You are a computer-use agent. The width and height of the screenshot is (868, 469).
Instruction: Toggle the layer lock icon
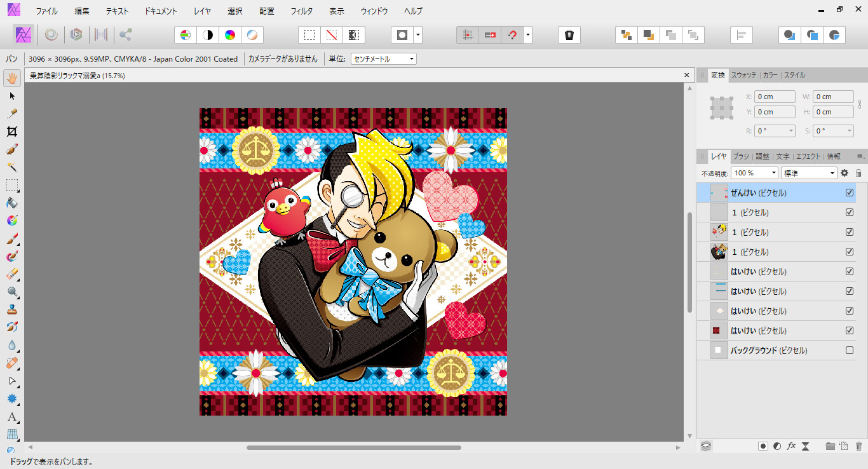(x=858, y=173)
